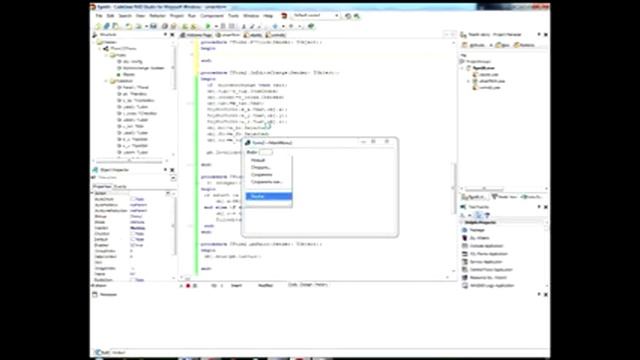Open the Default Layout dropdown
Viewport: 640px width, 360px height.
(x=337, y=16)
